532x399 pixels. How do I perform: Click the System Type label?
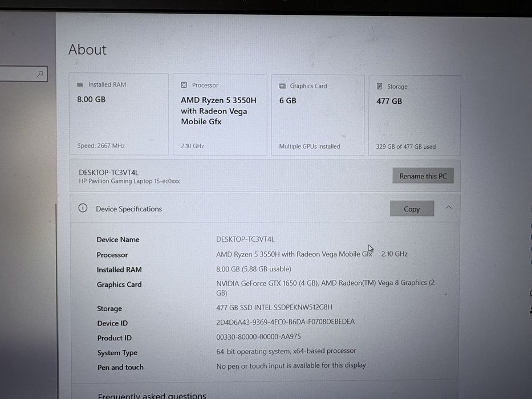(x=117, y=353)
